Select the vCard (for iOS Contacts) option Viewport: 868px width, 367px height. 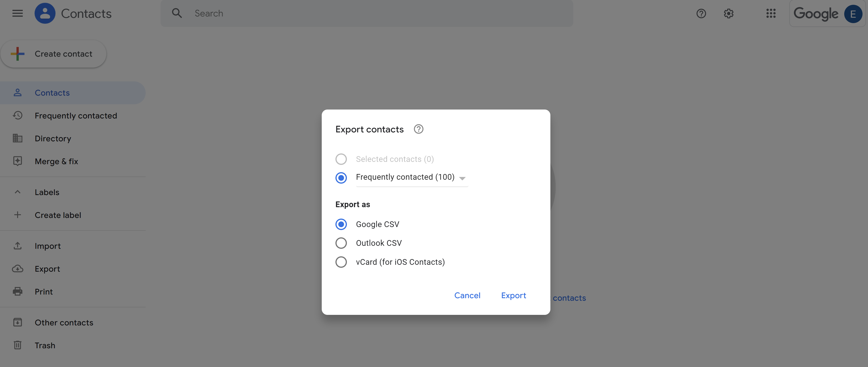tap(341, 262)
